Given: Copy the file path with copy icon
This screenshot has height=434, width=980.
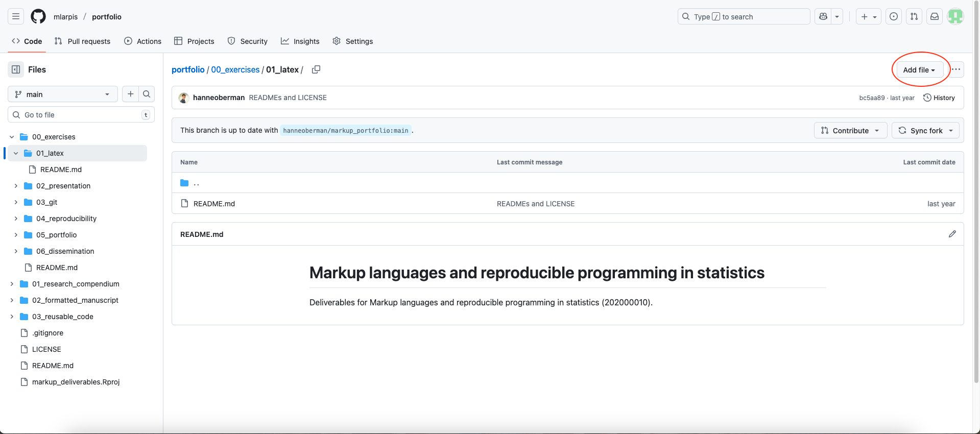Looking at the screenshot, I should click(x=316, y=69).
